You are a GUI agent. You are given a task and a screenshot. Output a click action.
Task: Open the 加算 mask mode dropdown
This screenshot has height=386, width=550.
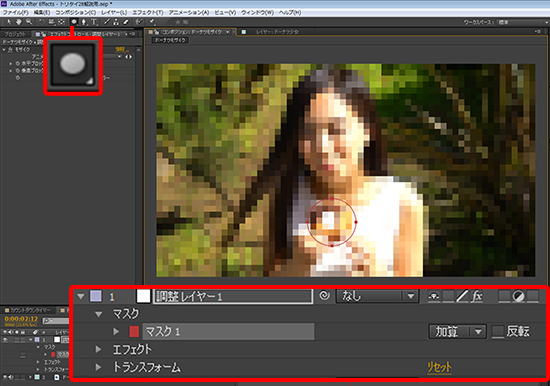[457, 332]
